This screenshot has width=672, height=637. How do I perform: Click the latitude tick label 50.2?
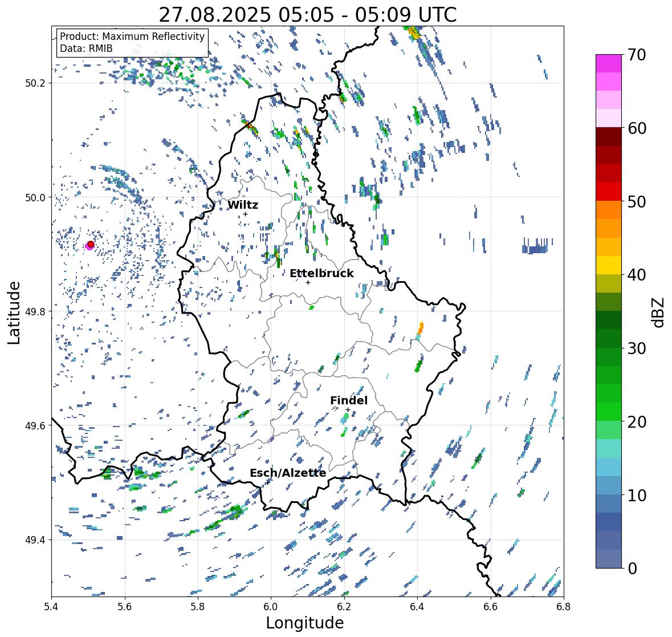click(x=35, y=83)
